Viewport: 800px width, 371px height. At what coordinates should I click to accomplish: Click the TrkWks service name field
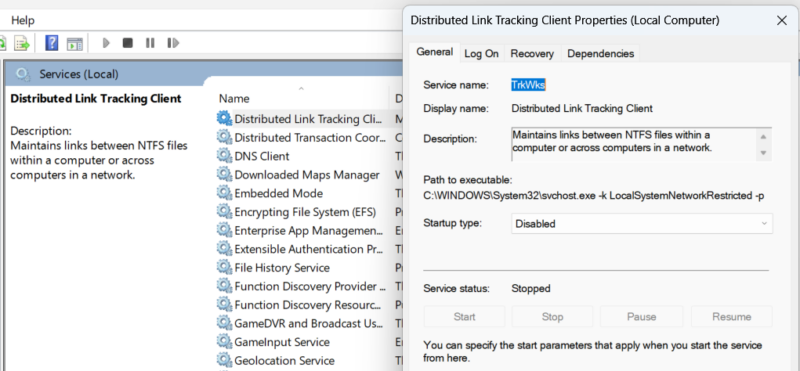[529, 85]
